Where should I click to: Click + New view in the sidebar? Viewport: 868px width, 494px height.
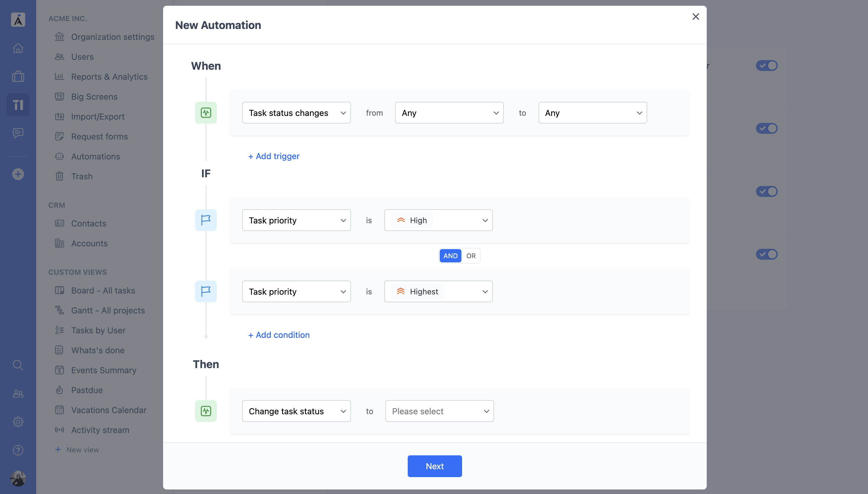pos(77,450)
